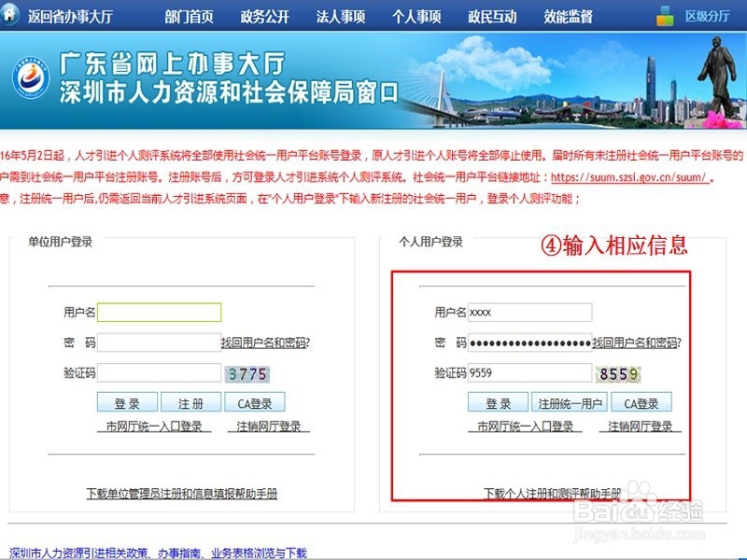Click 登录 button in 个人用户登录
The height and width of the screenshot is (560, 747).
498,402
